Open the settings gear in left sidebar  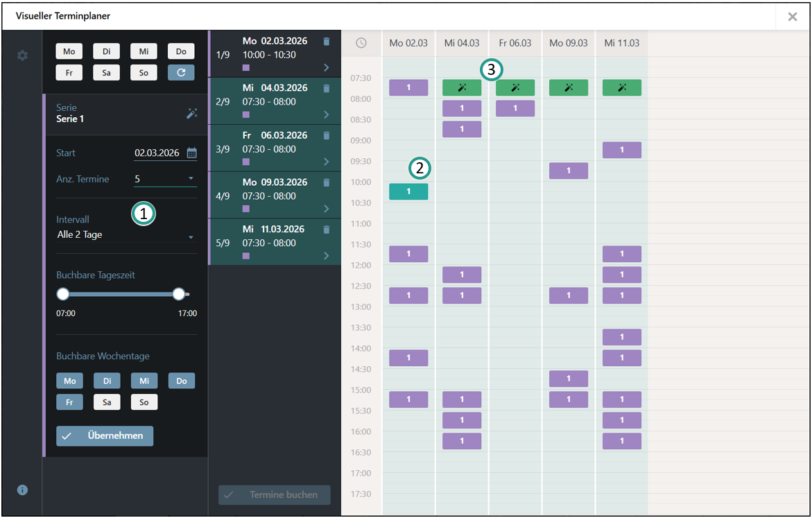(22, 55)
